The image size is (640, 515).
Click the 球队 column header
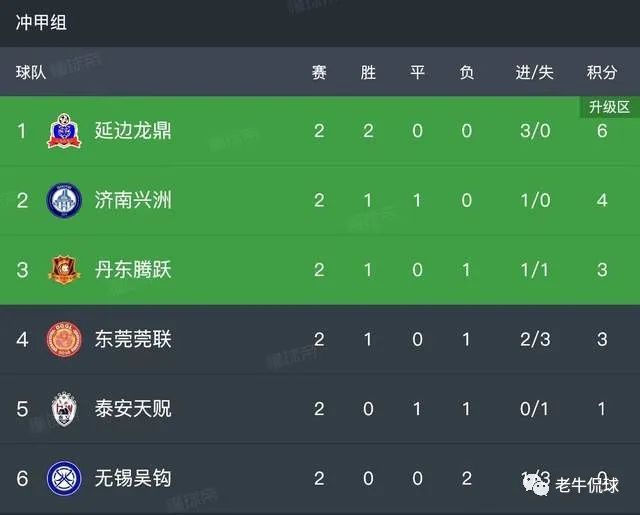[30, 72]
